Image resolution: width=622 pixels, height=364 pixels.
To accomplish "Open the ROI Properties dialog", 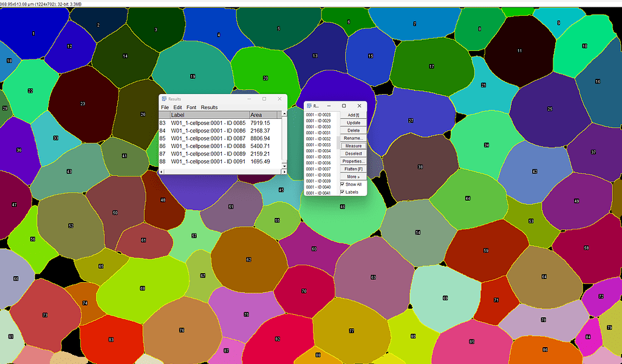I will 352,161.
